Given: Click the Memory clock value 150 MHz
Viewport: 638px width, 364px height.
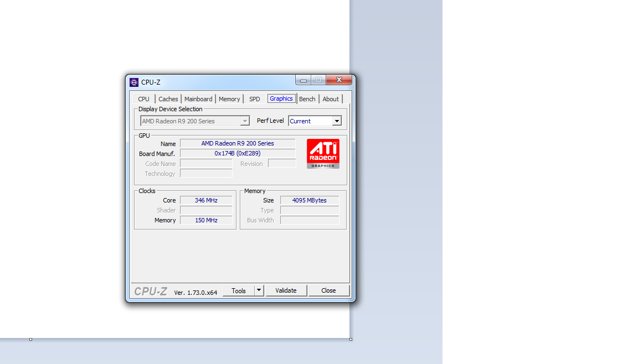Looking at the screenshot, I should point(206,220).
